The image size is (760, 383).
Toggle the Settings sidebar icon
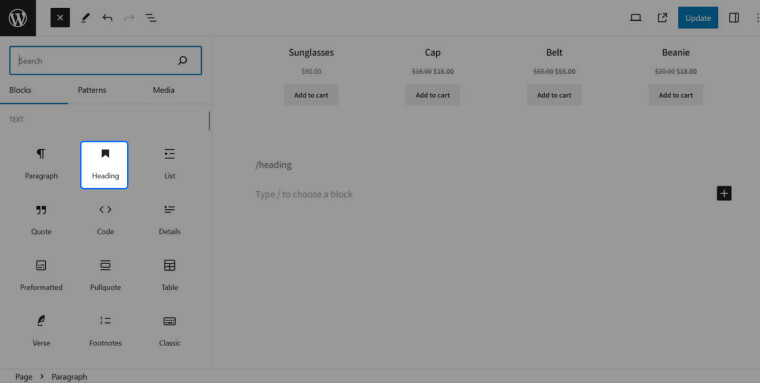pos(734,18)
